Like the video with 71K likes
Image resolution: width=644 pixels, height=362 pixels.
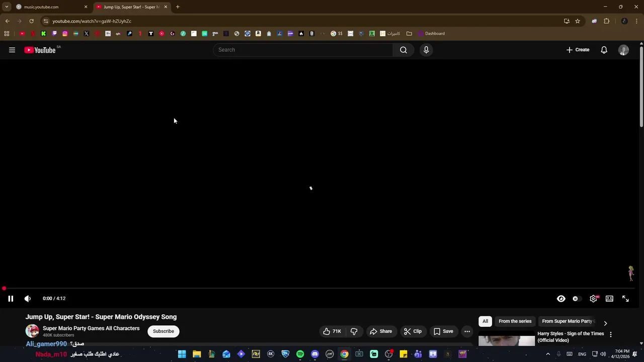(333, 331)
